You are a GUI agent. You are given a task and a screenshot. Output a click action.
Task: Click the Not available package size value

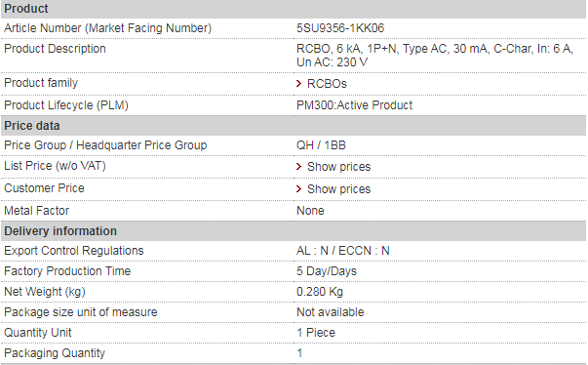(330, 312)
